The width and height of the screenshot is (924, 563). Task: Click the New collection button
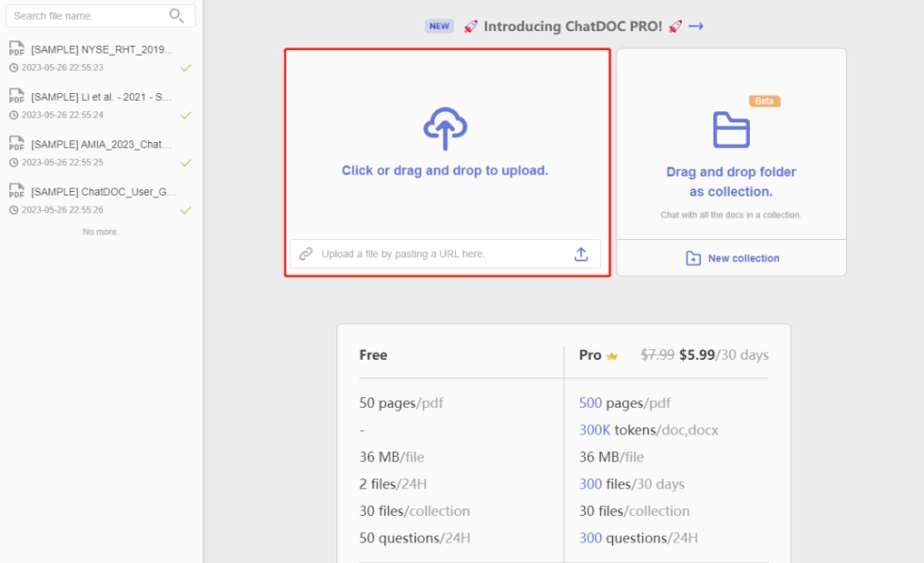[731, 258]
